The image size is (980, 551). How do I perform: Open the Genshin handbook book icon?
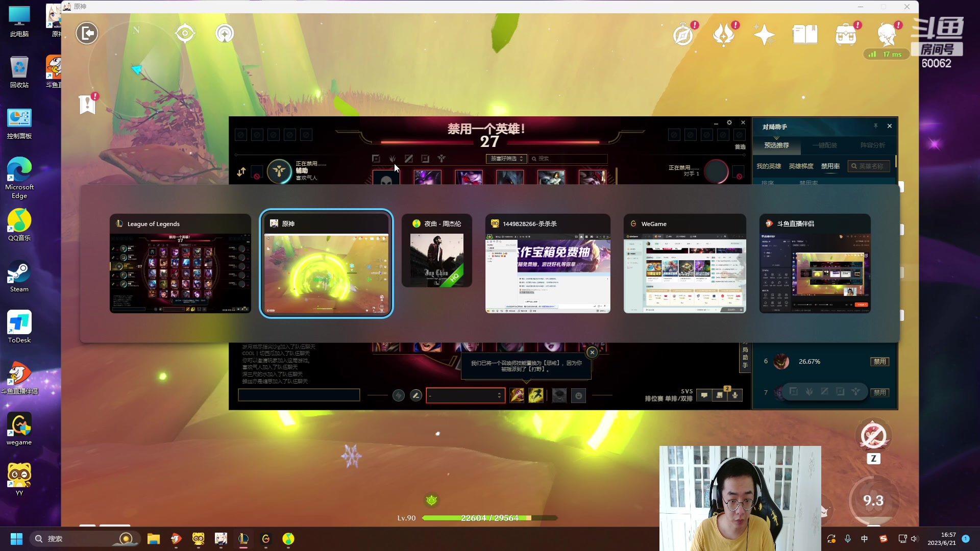point(805,35)
